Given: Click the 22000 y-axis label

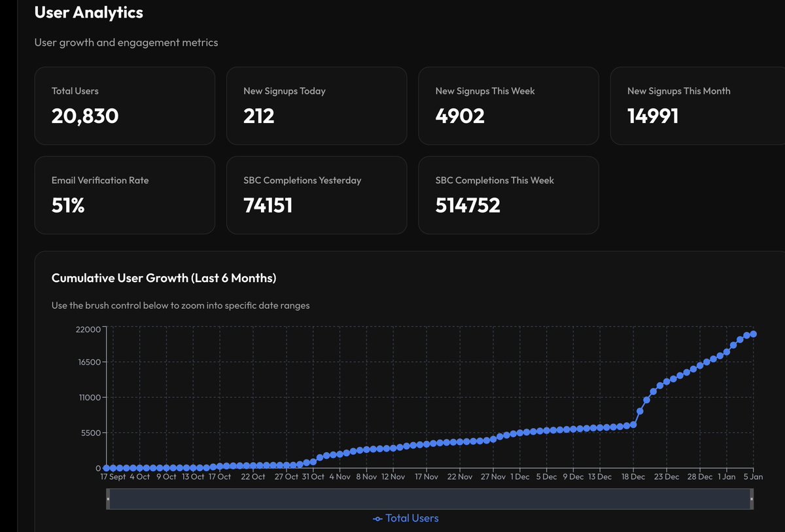Looking at the screenshot, I should [x=88, y=329].
